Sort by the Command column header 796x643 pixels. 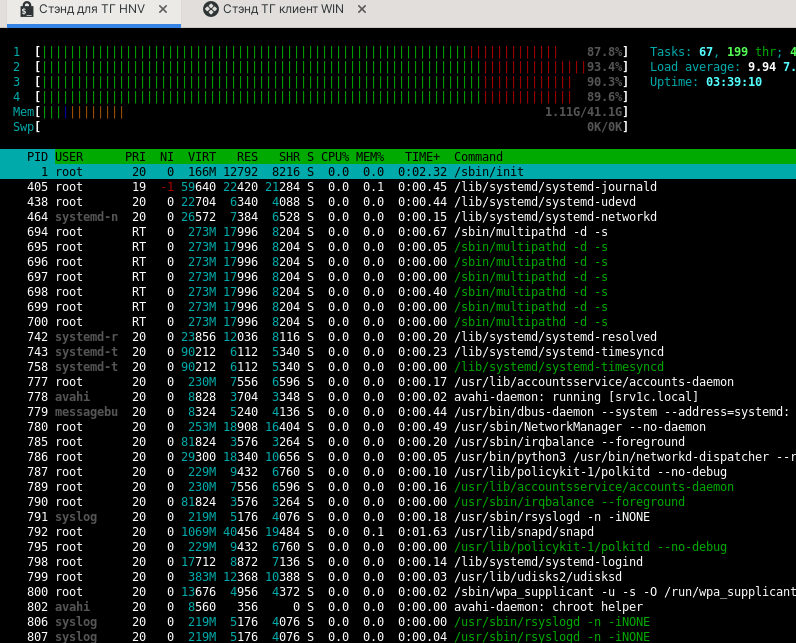[478, 157]
